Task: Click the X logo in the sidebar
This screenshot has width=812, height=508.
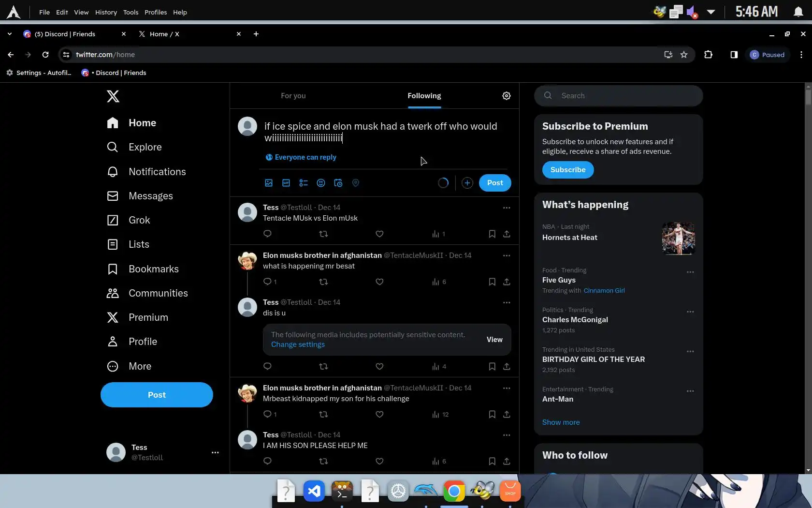Action: point(113,96)
